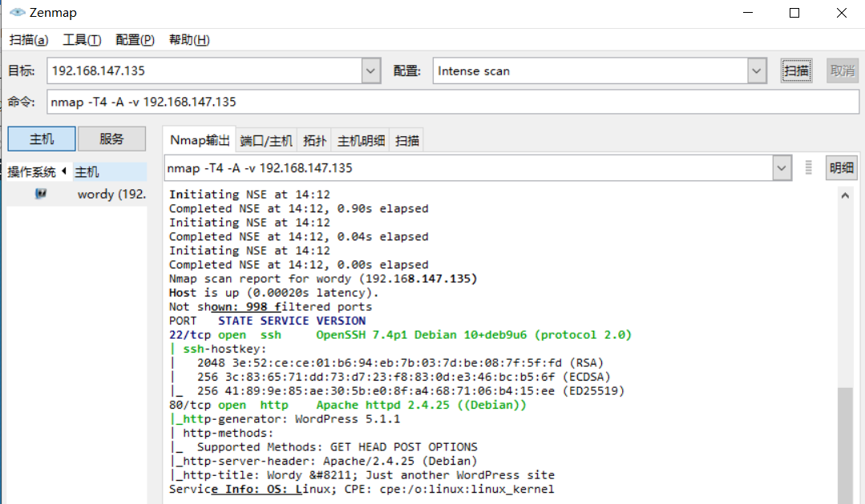This screenshot has height=504, width=865.
Task: Click 'Completed NSE at 14:12, 0.04s elapsed' line
Action: (x=298, y=236)
